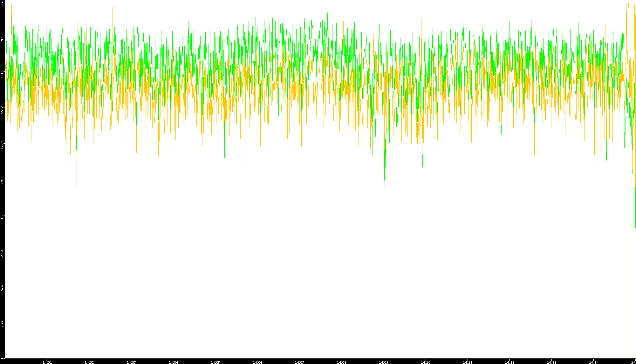This screenshot has width=636, height=364.
Task: Click the 14:03 time label
Action: coord(131,362)
